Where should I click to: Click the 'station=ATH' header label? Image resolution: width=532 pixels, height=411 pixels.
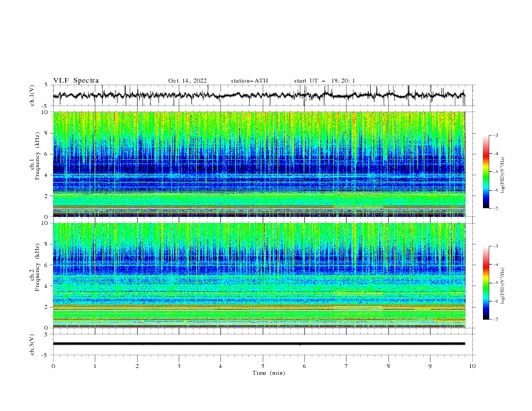[249, 81]
